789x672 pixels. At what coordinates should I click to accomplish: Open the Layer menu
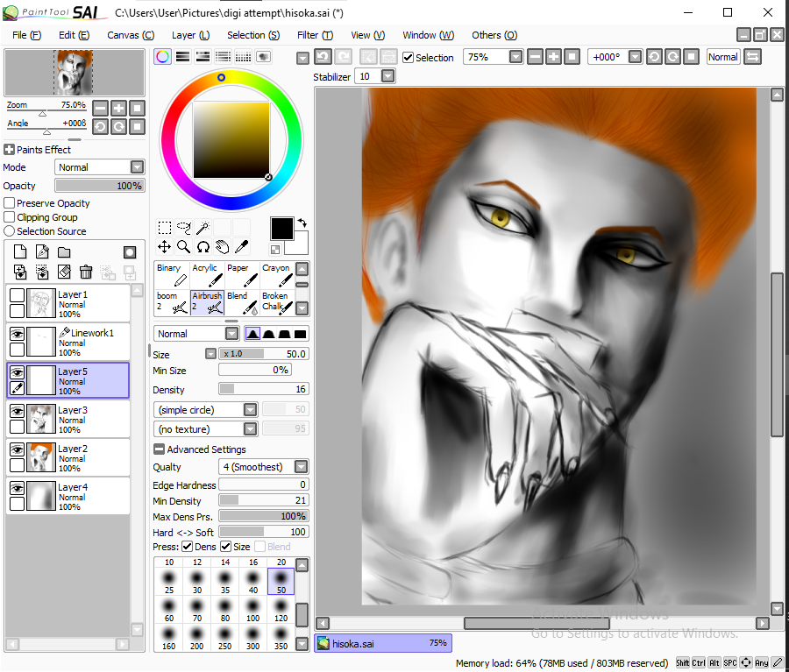pyautogui.click(x=191, y=35)
